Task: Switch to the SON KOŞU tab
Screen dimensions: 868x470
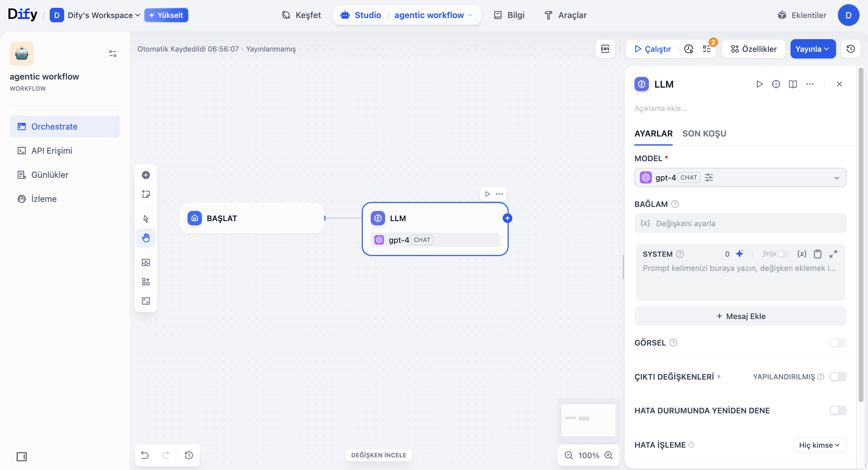Action: 704,133
